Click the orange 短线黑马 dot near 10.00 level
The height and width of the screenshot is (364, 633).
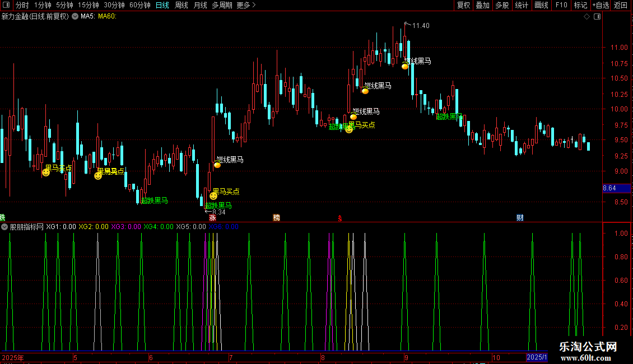[x=353, y=116]
